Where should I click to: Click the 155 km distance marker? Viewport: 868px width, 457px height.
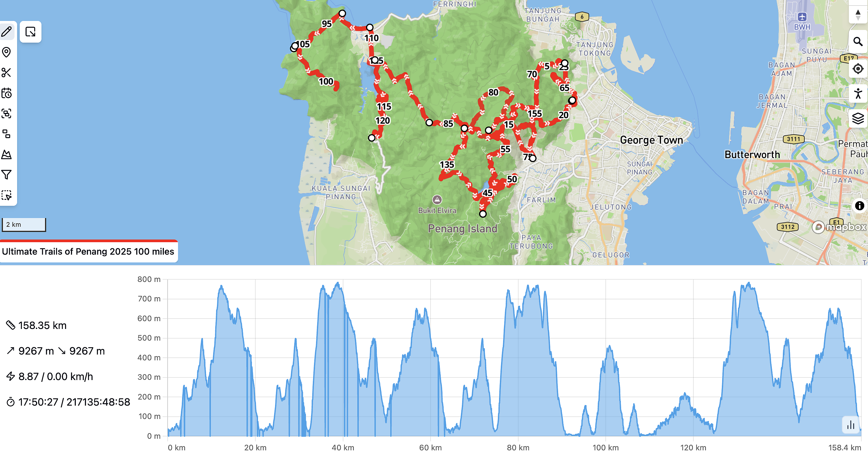click(x=535, y=114)
